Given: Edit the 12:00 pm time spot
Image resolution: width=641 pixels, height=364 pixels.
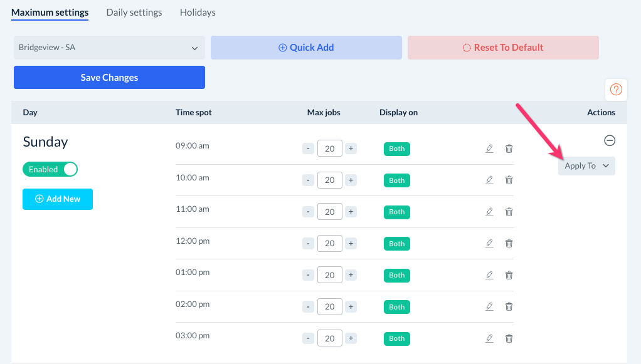Looking at the screenshot, I should tap(489, 244).
